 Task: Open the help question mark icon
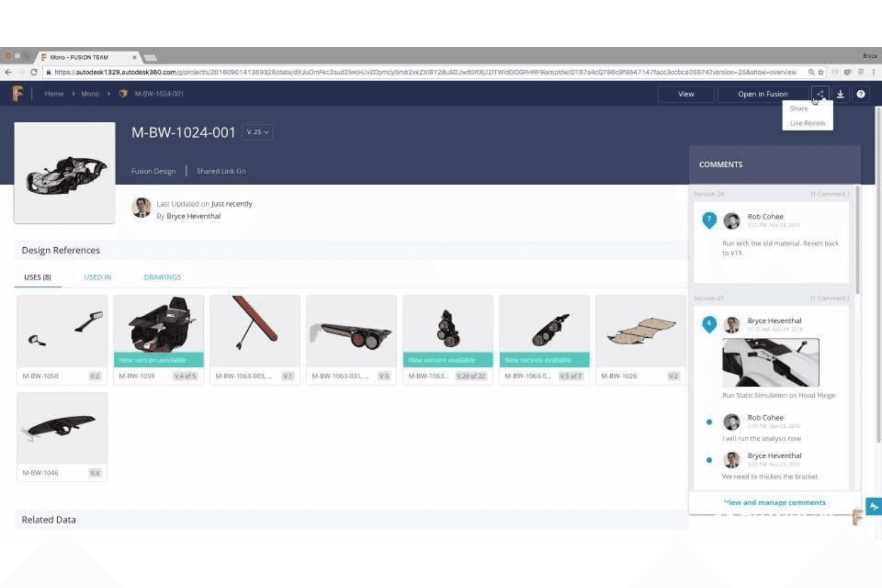(x=861, y=94)
